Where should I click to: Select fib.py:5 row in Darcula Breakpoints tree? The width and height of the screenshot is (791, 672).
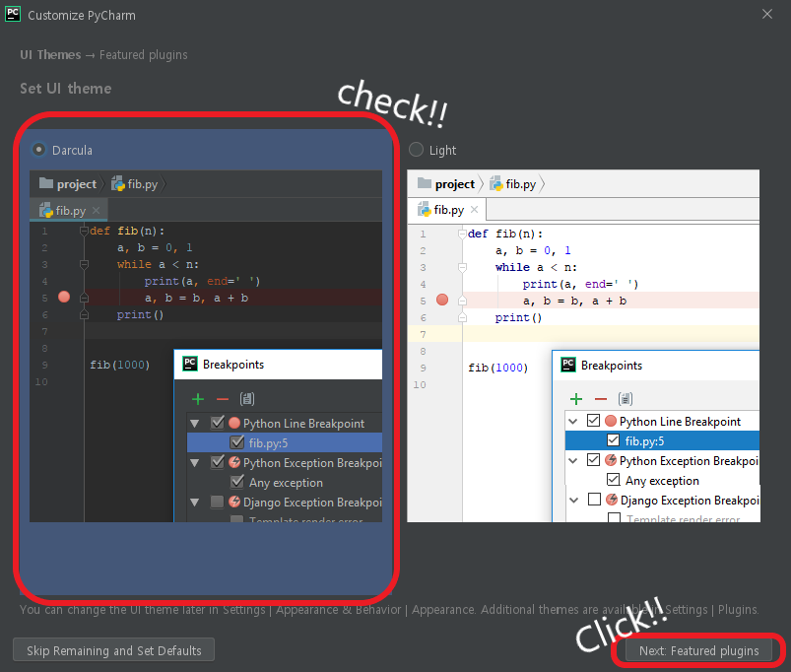285,442
